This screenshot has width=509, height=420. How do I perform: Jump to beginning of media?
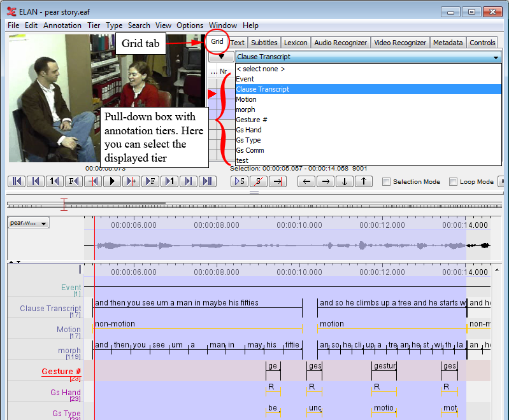[x=17, y=181]
